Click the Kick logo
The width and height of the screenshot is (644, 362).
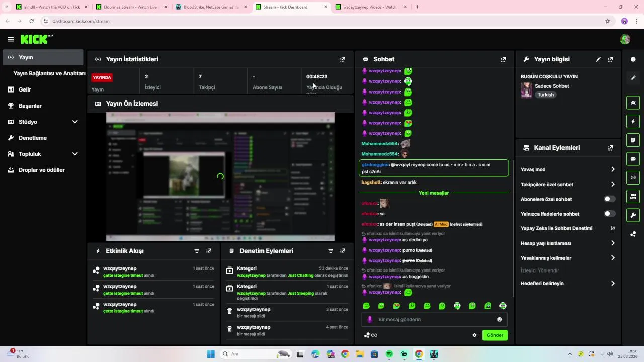pyautogui.click(x=37, y=39)
